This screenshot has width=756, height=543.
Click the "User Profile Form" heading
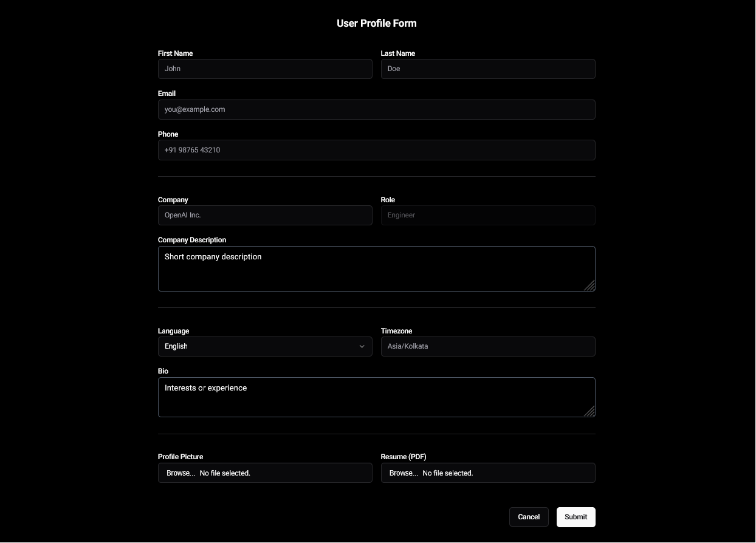coord(377,23)
